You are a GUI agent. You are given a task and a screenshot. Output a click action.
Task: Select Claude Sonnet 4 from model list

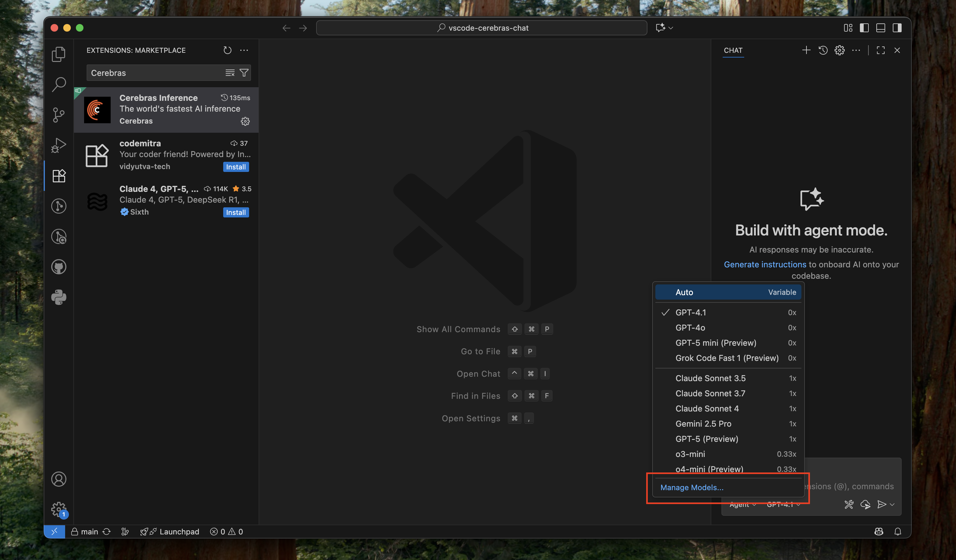[x=707, y=408]
